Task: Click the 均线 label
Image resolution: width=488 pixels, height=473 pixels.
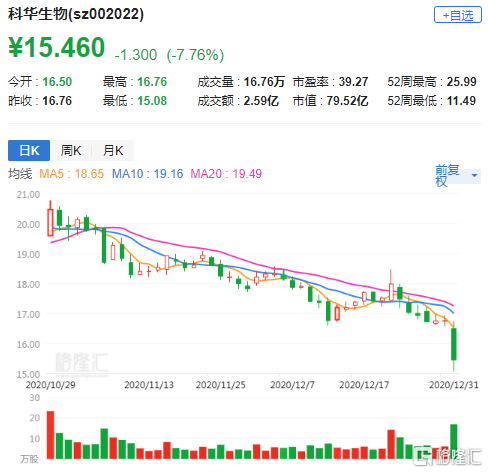Action: 20,174
